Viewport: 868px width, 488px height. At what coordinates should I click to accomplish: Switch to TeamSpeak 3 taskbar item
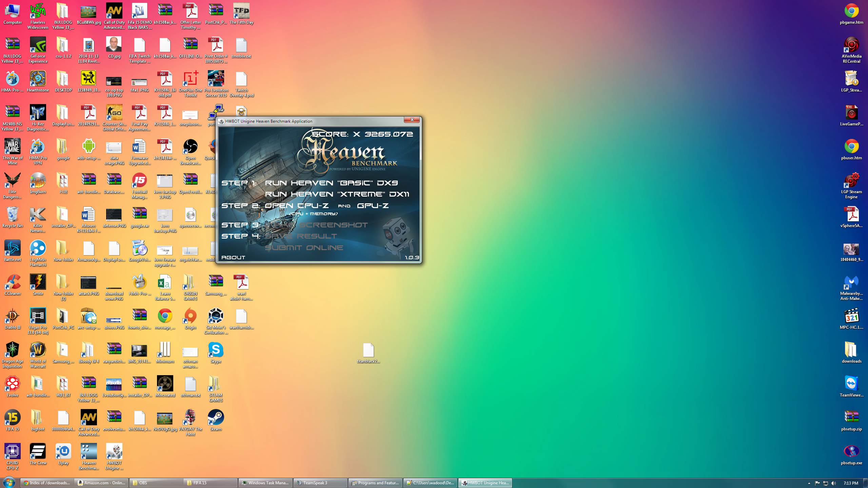click(320, 483)
